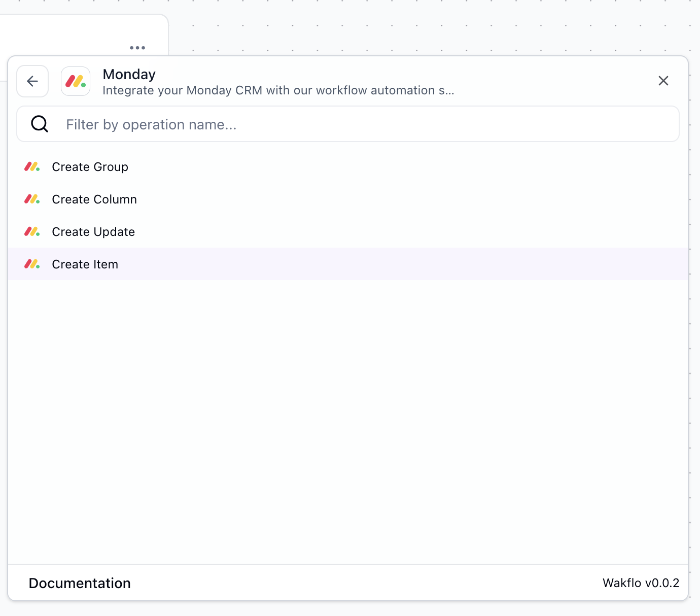Choose the Create Update operation
The width and height of the screenshot is (700, 616).
pos(93,232)
